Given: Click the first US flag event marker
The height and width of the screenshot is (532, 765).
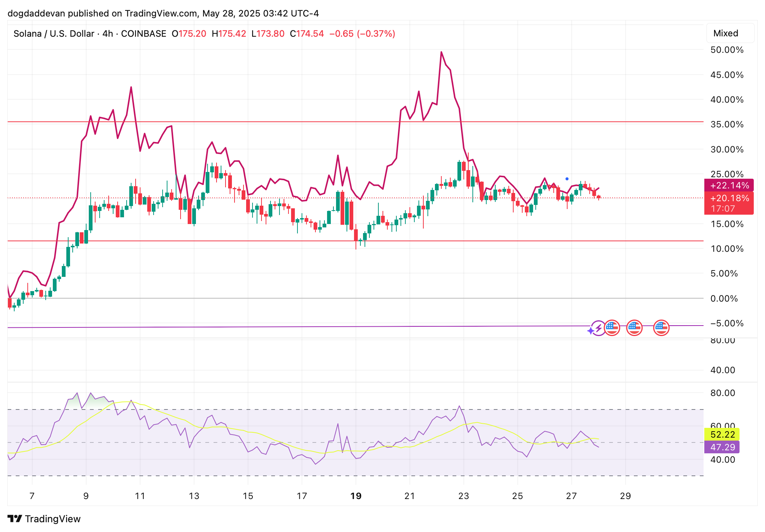Looking at the screenshot, I should (x=612, y=328).
